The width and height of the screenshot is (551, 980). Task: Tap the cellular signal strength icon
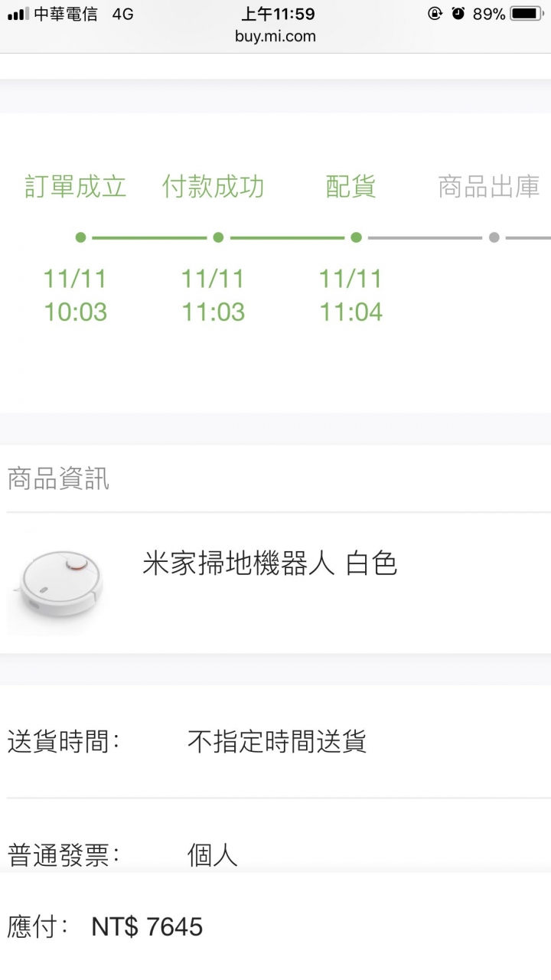pyautogui.click(x=18, y=14)
